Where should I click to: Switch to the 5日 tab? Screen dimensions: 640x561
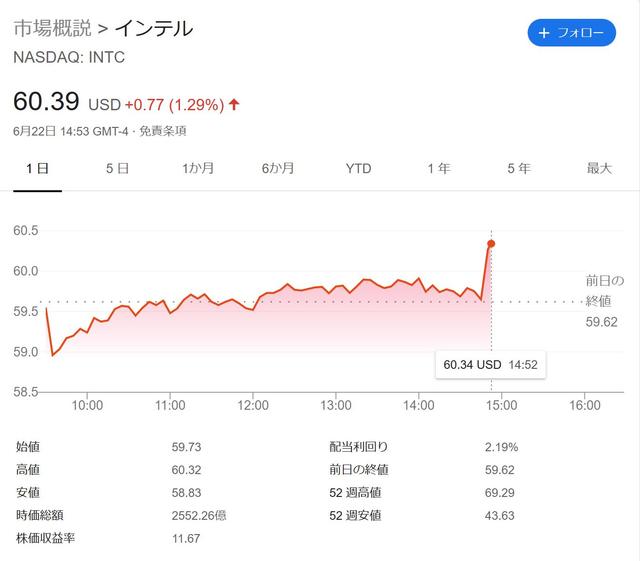pos(117,168)
